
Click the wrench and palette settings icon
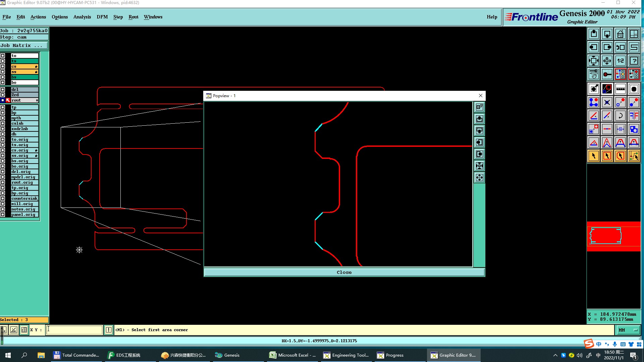[593, 74]
